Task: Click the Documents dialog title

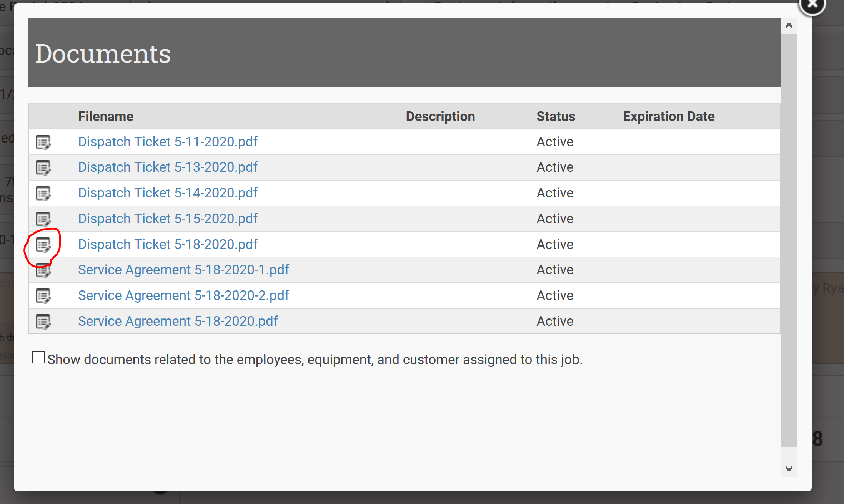Action: 103,53
